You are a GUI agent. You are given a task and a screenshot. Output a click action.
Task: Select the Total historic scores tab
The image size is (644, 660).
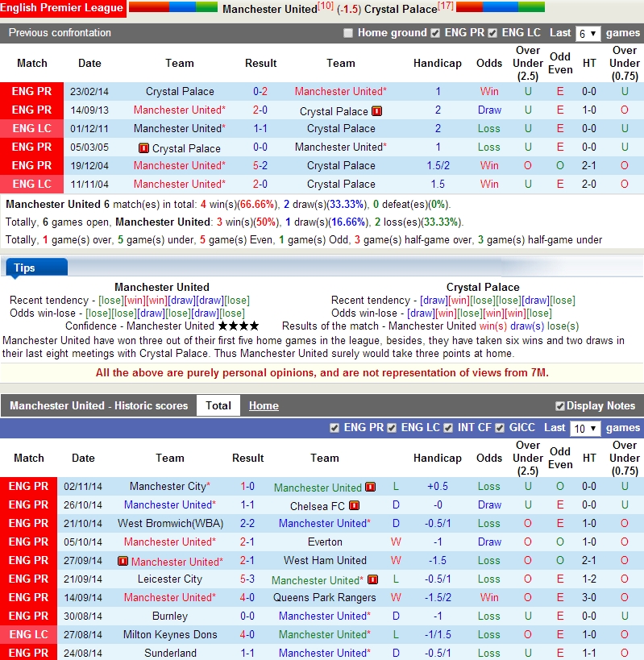pos(218,405)
